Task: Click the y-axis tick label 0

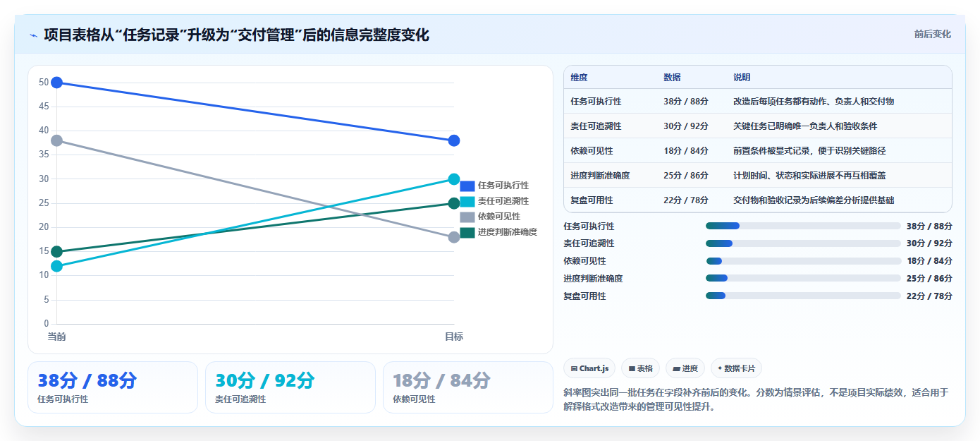Action: click(x=47, y=324)
